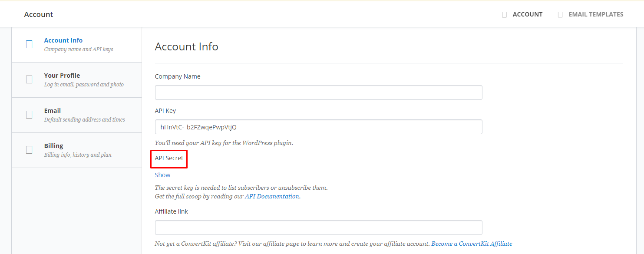
Task: Click the Account page title
Action: (39, 14)
